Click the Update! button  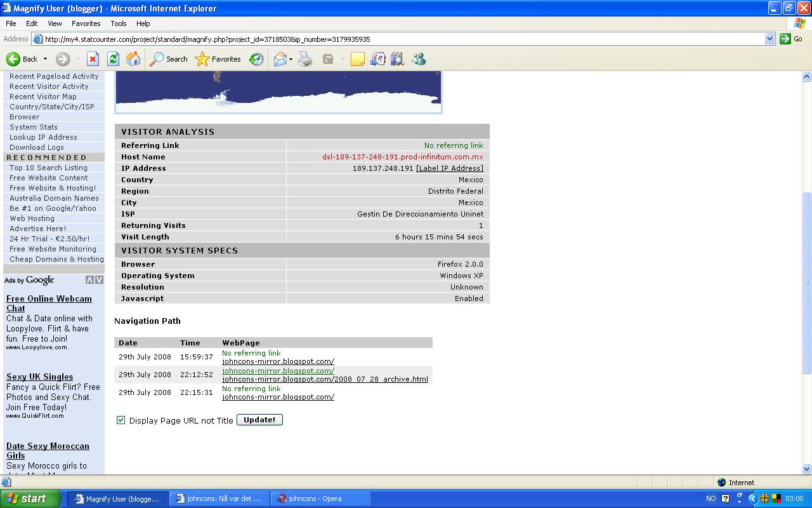[259, 420]
